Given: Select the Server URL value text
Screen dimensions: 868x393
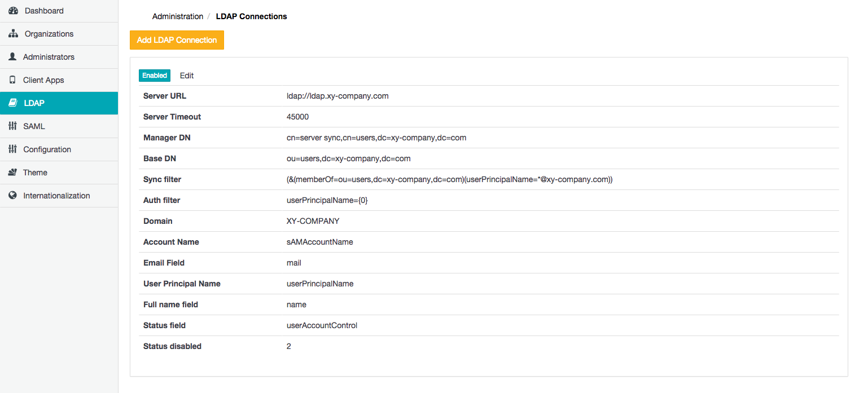Looking at the screenshot, I should 337,96.
